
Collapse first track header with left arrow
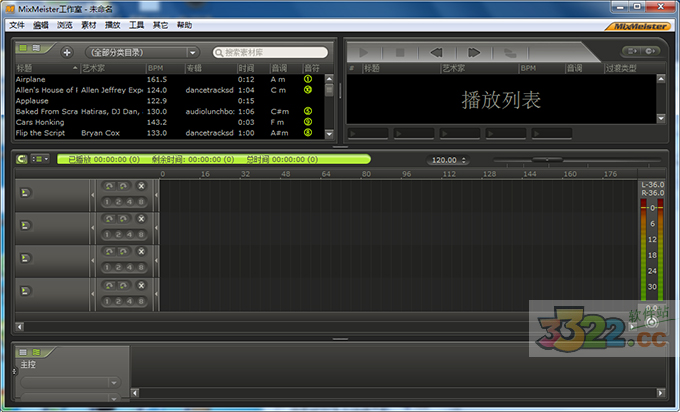point(92,195)
